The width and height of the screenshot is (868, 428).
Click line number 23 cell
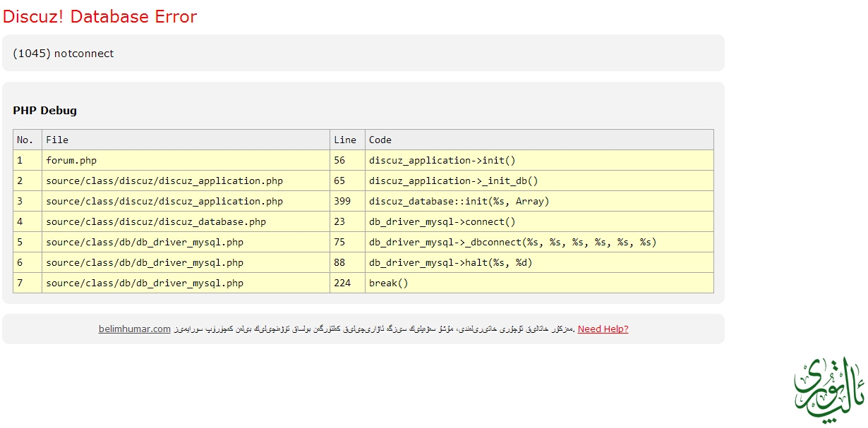point(347,221)
